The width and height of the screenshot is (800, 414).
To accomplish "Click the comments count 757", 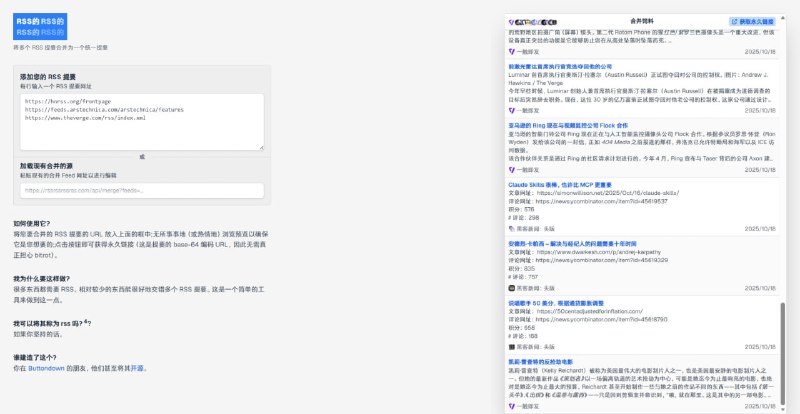I will 533,277.
